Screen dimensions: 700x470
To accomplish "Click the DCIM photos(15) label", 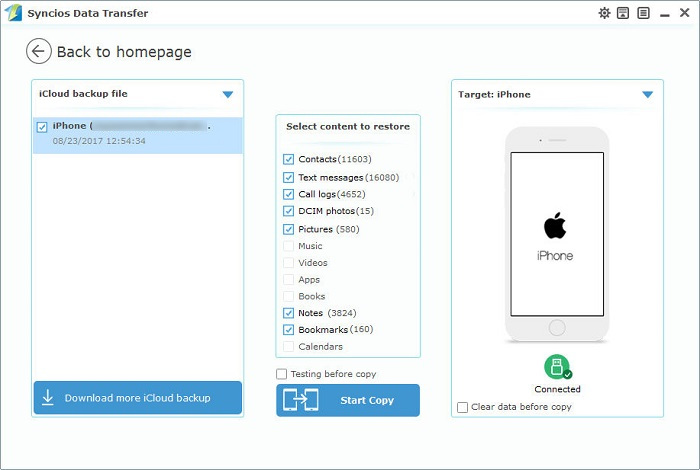I will tap(336, 211).
